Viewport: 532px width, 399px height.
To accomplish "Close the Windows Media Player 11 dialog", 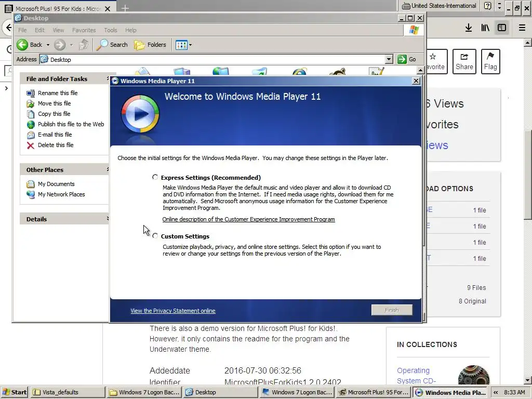I will click(x=416, y=81).
